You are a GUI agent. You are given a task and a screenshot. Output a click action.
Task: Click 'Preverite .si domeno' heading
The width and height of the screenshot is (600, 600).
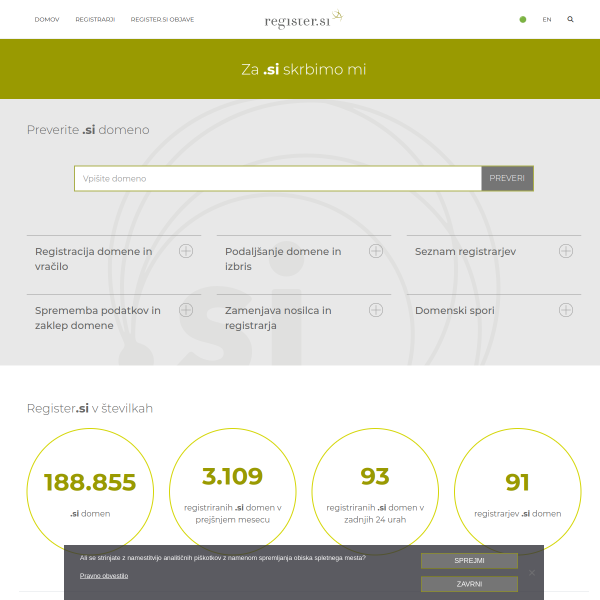coord(88,130)
